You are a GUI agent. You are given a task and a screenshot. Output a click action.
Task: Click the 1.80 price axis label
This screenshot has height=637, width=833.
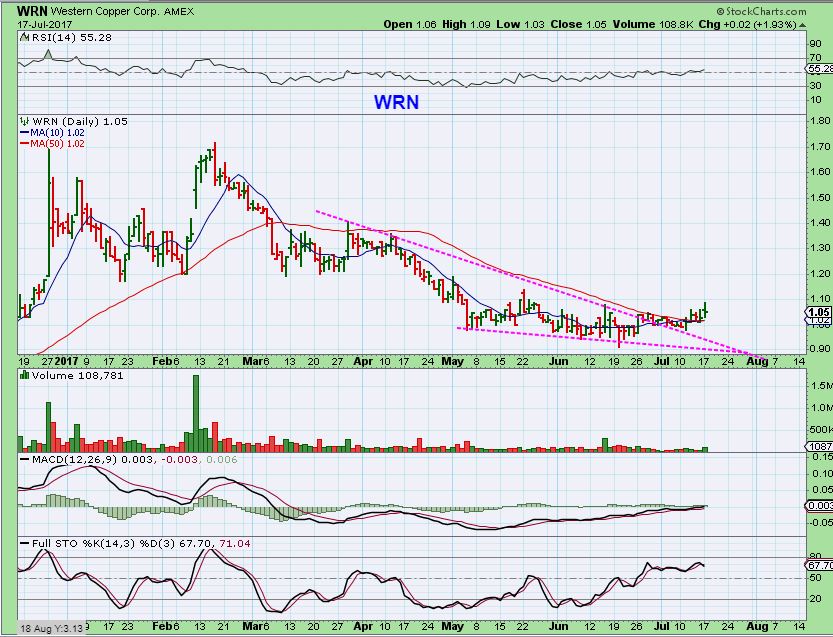coord(818,120)
